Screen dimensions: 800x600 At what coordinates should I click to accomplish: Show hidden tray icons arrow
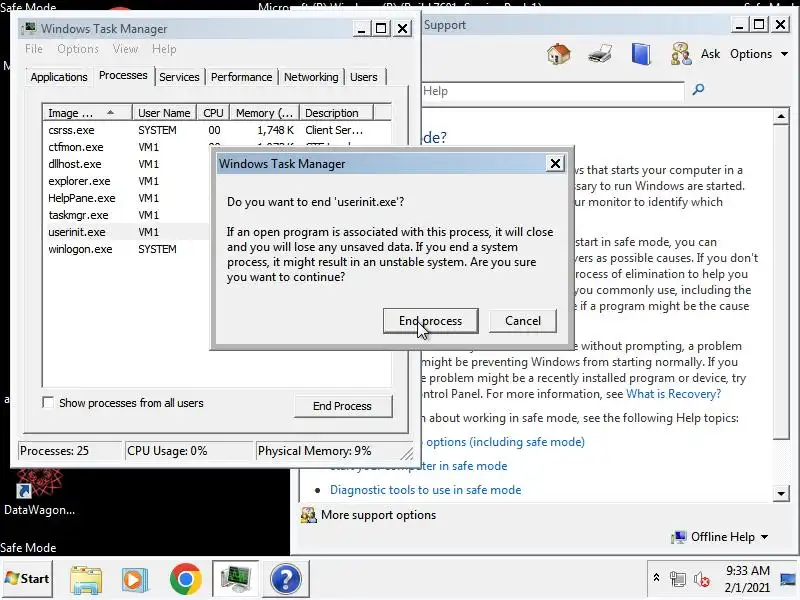(656, 578)
